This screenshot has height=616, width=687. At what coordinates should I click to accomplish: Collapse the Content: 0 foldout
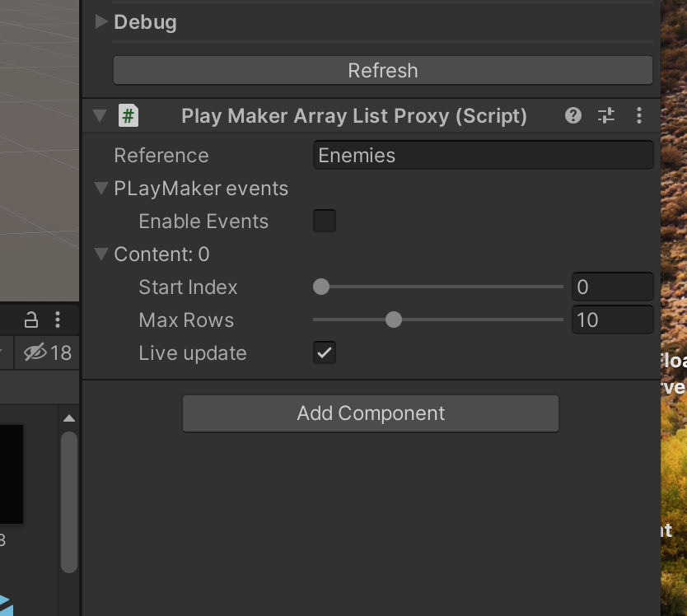point(101,254)
